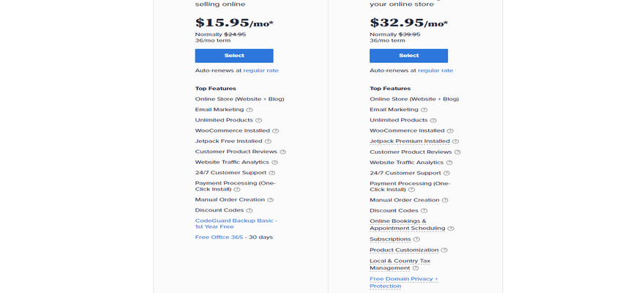Viewport: 644px width, 293px height.
Task: Click Select button for $15.95/mo plan
Action: [x=234, y=56]
